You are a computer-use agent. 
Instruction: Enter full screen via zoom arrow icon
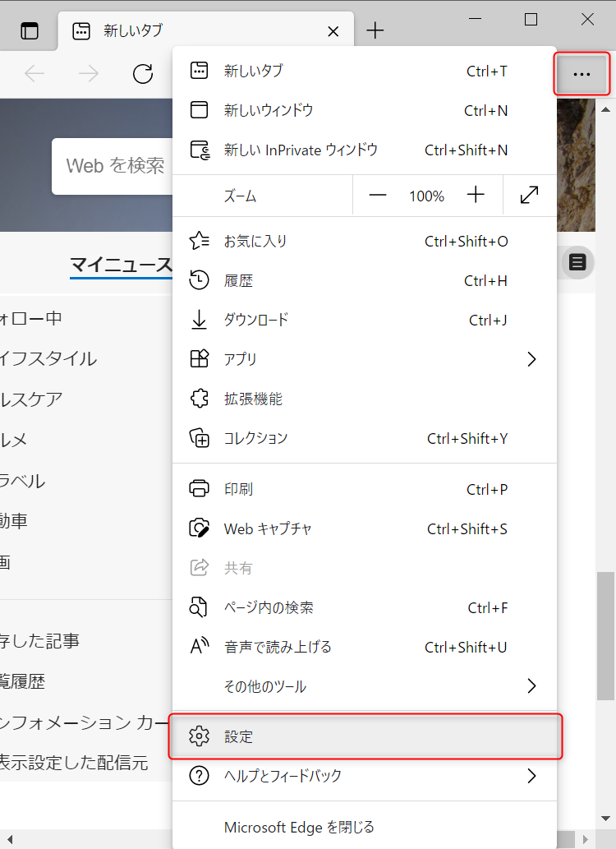[529, 195]
